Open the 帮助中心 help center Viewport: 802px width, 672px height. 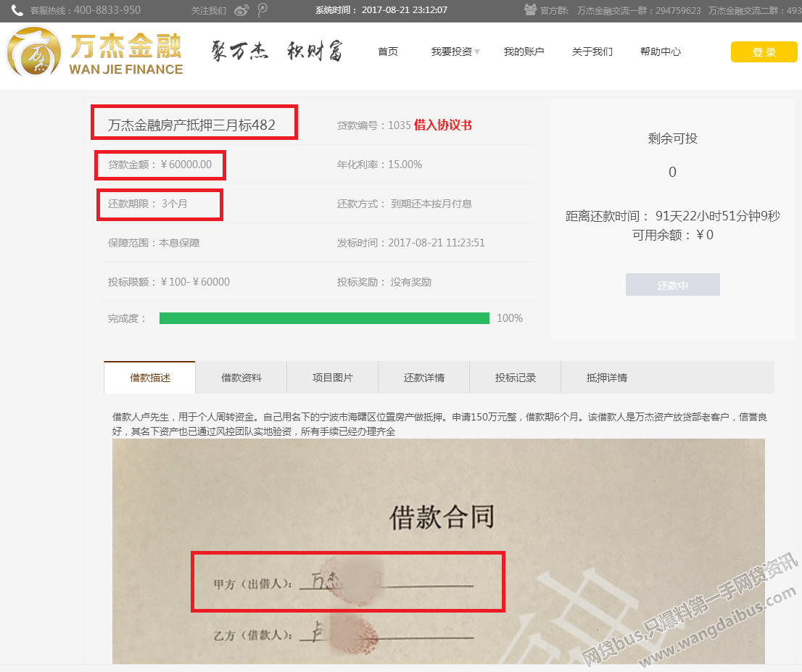(x=661, y=51)
